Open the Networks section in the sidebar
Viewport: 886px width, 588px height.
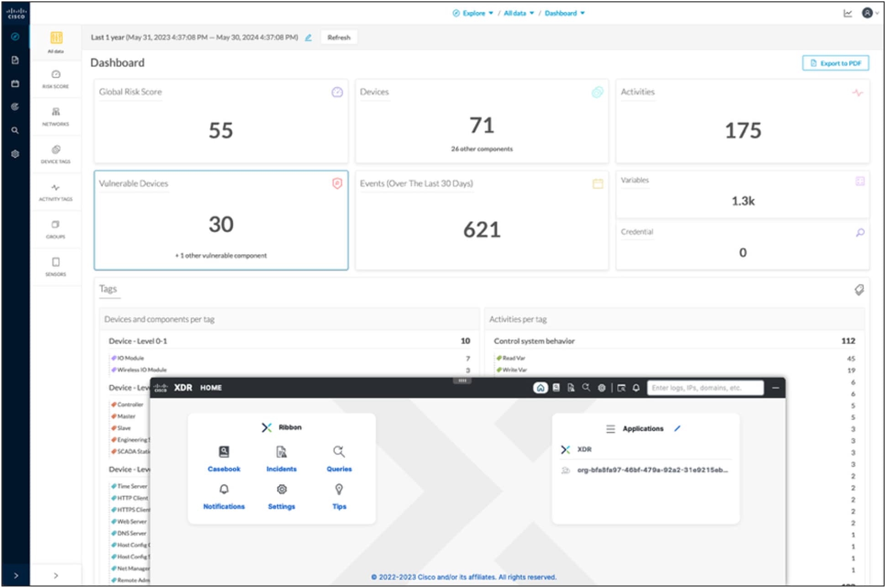56,115
